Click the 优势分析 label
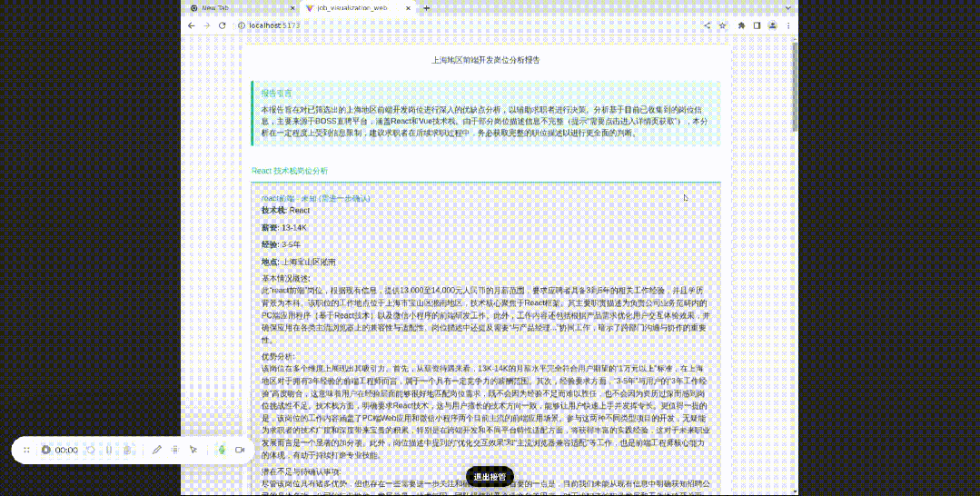Image resolution: width=980 pixels, height=496 pixels. tap(278, 356)
